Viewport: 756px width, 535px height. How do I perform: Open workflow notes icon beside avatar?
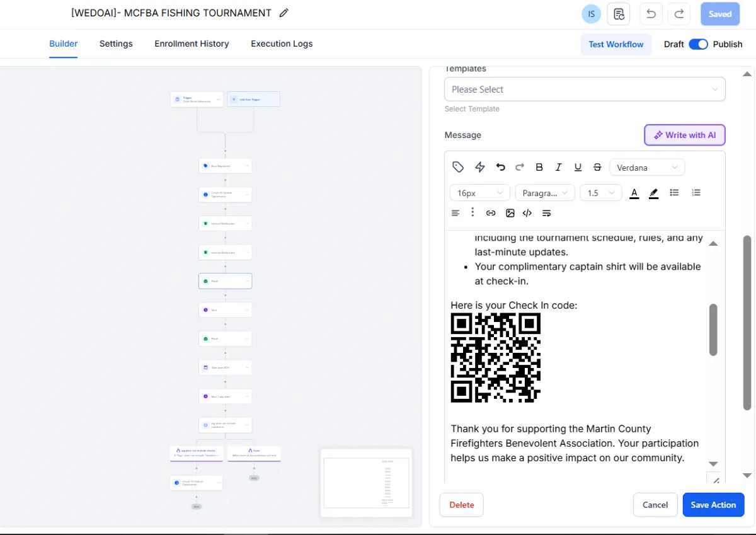619,14
